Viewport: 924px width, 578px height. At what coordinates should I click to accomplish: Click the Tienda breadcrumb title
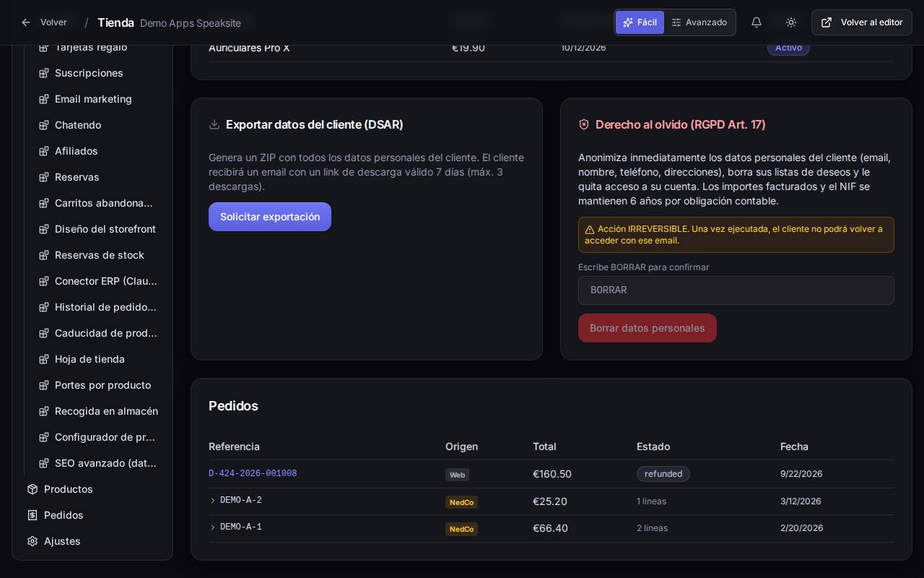pyautogui.click(x=115, y=22)
